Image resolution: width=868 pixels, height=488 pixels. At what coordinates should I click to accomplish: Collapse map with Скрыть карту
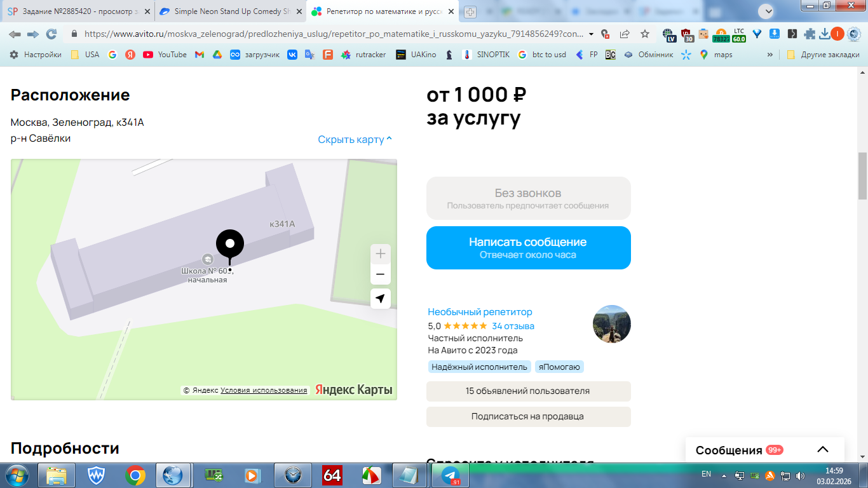tap(355, 139)
